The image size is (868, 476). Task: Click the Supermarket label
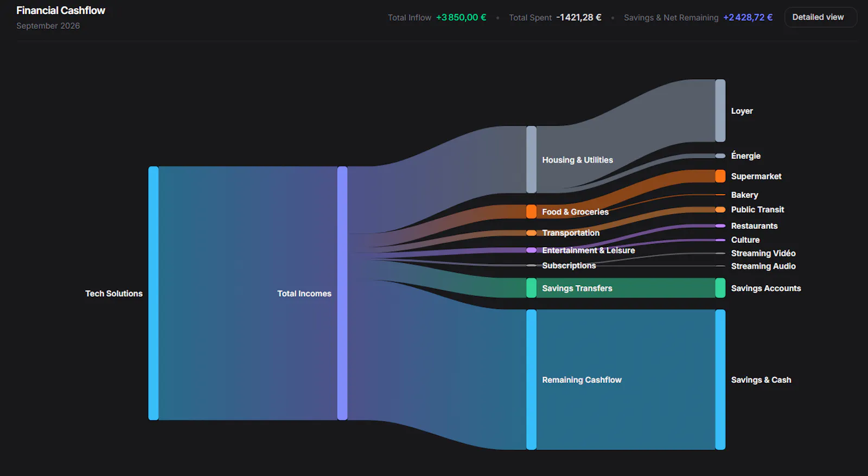(756, 177)
